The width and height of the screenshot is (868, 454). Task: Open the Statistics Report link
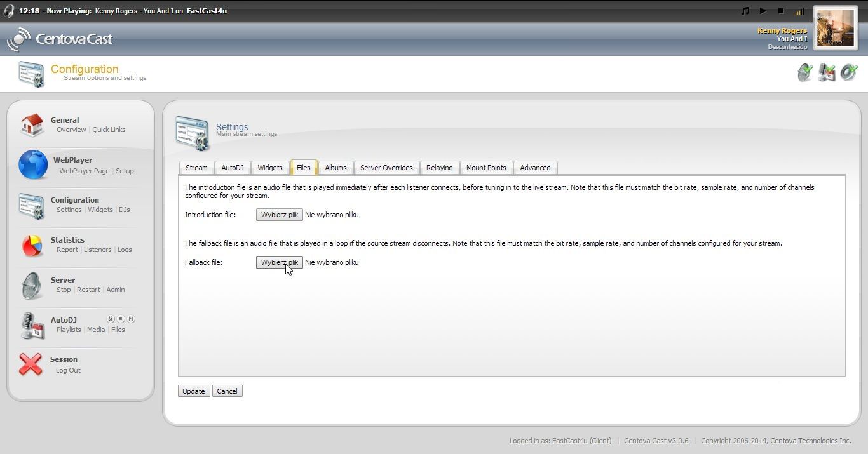(67, 250)
